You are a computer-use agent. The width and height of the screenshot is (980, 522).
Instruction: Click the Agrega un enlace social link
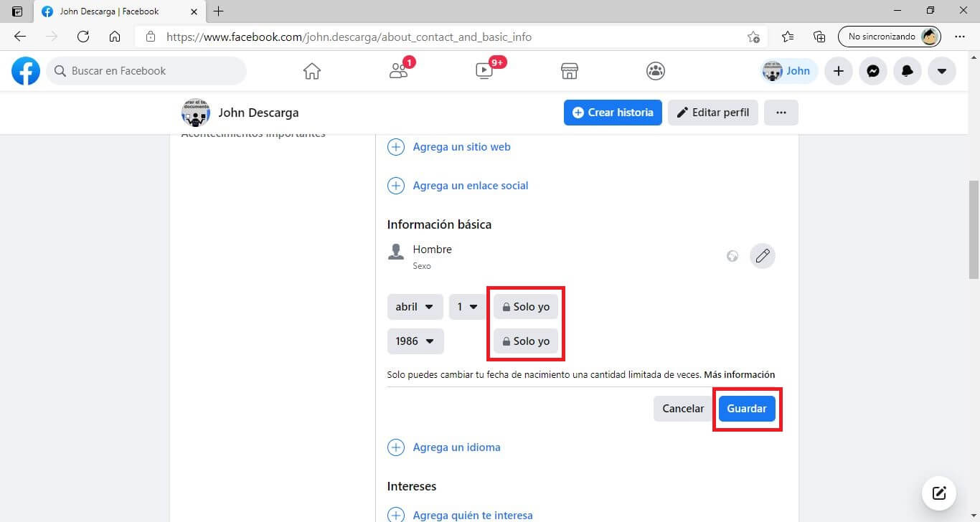click(471, 186)
